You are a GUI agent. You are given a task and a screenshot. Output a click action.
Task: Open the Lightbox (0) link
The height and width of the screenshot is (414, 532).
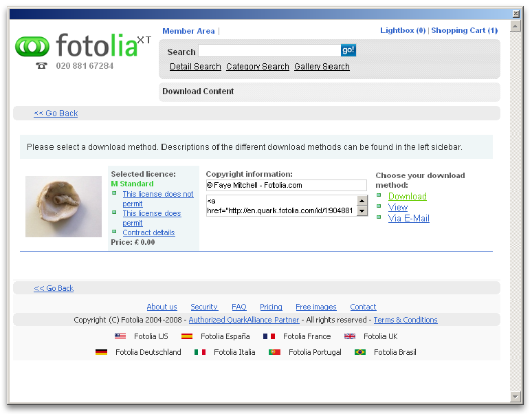click(403, 30)
